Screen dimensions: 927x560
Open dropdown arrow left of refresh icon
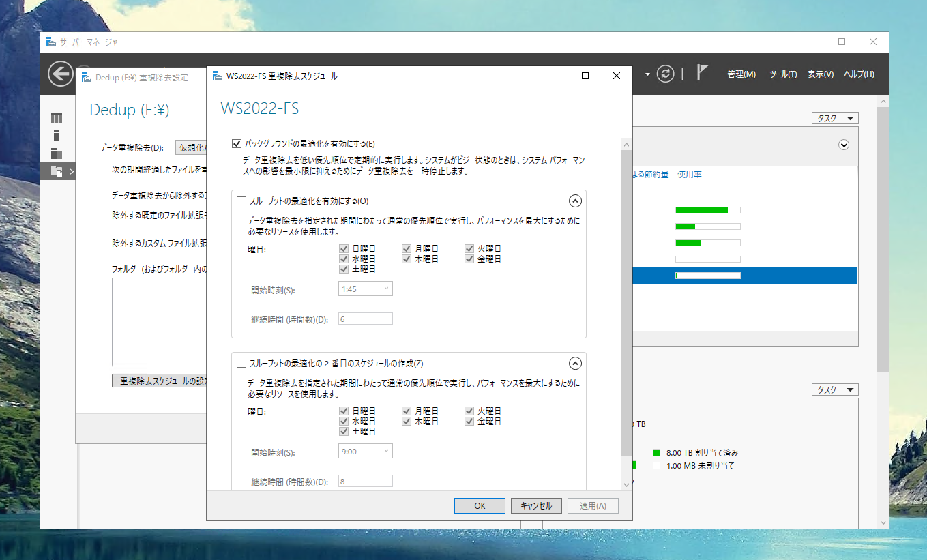pyautogui.click(x=647, y=74)
